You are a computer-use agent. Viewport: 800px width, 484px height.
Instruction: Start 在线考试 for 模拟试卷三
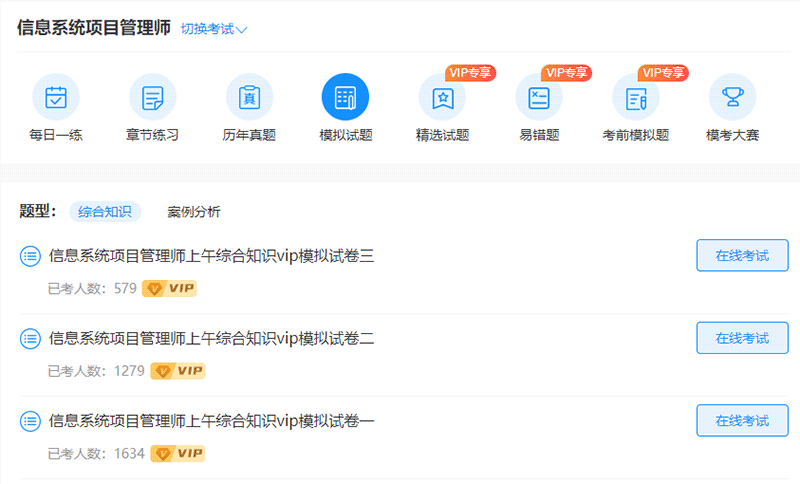742,256
